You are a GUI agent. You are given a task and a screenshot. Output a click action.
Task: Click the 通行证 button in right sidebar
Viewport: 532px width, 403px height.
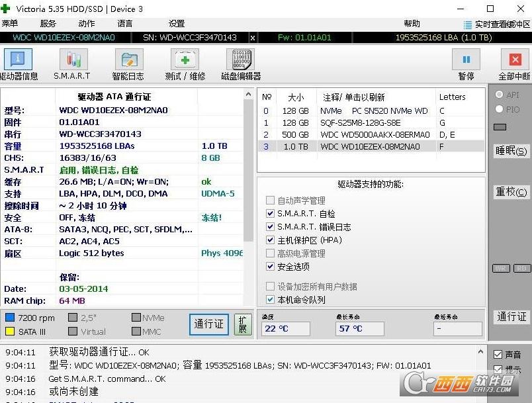point(511,317)
